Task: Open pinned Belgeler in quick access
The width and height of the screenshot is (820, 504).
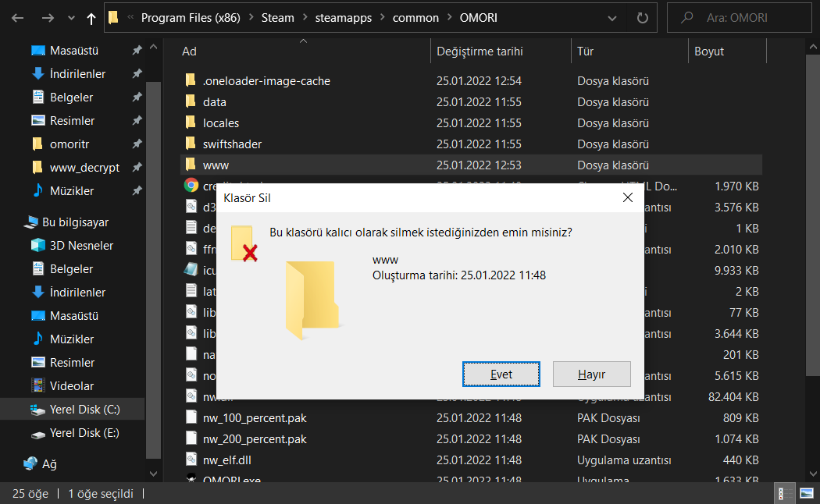Action: click(71, 98)
